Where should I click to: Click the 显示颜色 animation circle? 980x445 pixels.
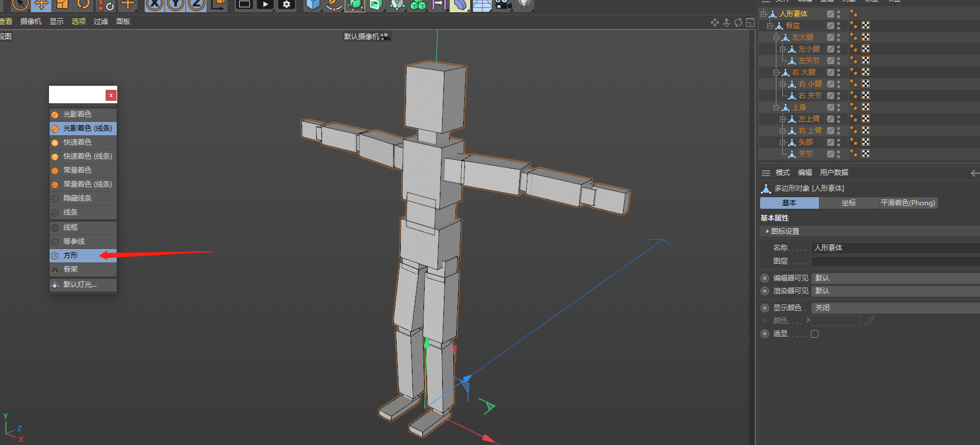(x=765, y=307)
